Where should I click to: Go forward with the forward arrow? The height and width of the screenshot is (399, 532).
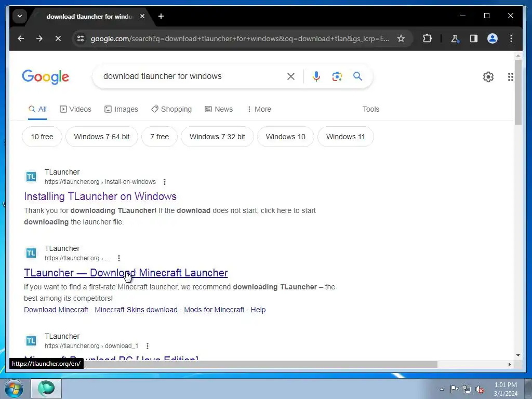coord(39,38)
